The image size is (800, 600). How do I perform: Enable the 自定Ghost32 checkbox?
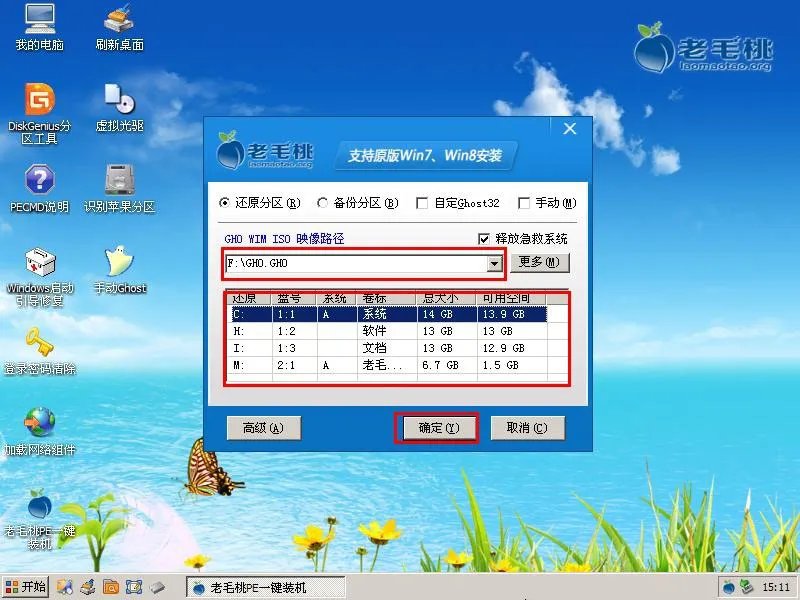tap(422, 203)
